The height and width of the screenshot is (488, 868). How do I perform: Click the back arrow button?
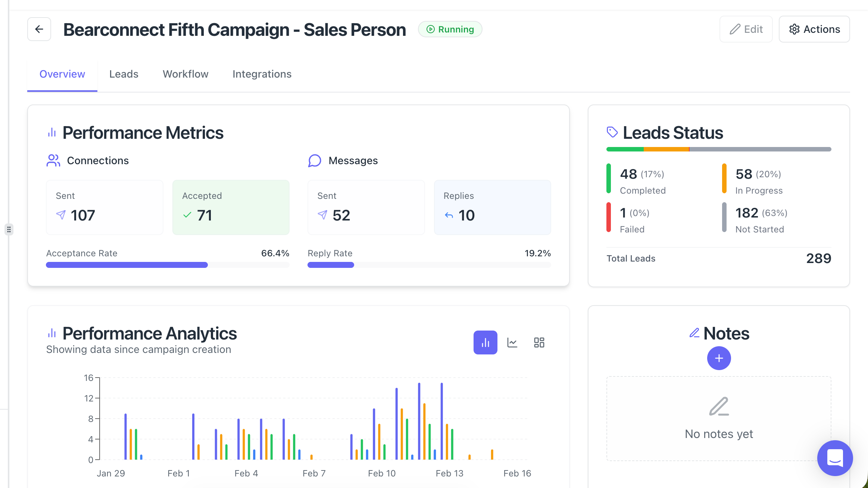(39, 29)
